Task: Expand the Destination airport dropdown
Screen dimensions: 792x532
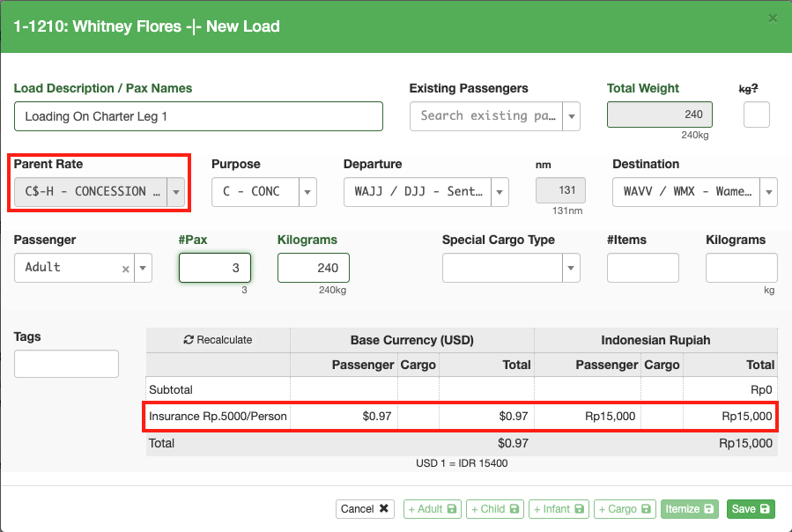Action: [767, 192]
